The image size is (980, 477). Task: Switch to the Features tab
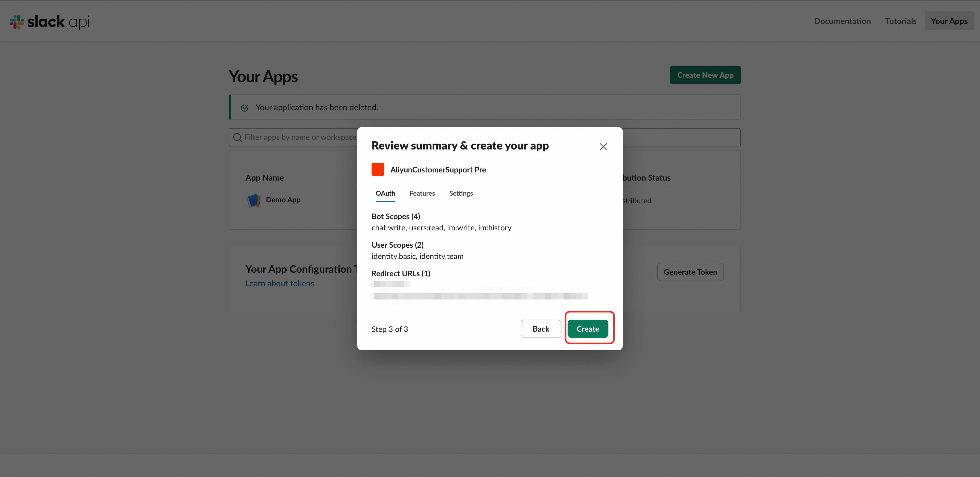pyautogui.click(x=422, y=193)
